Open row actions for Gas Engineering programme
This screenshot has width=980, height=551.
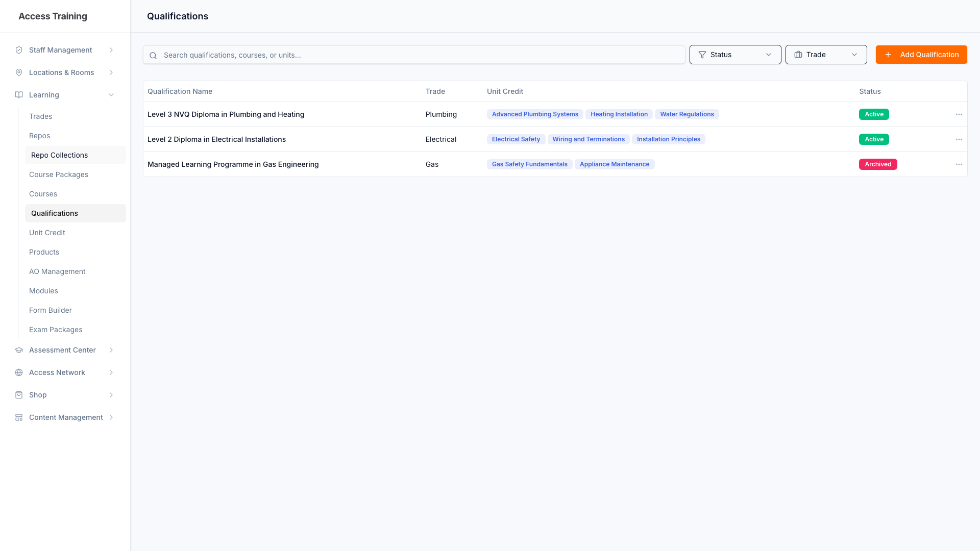coord(959,164)
